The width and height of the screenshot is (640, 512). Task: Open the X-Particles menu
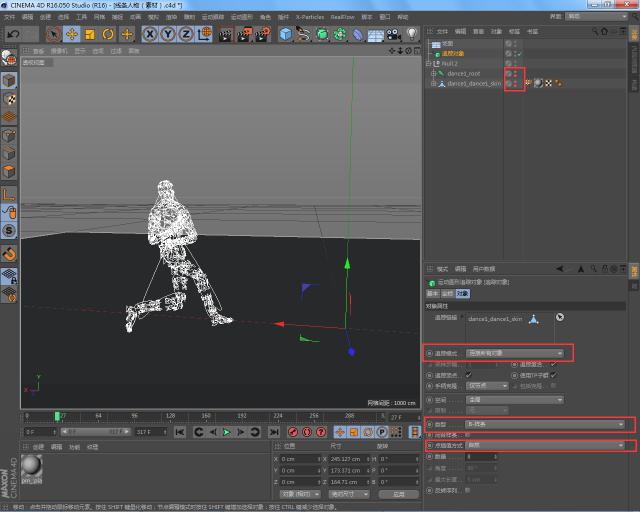pyautogui.click(x=308, y=17)
